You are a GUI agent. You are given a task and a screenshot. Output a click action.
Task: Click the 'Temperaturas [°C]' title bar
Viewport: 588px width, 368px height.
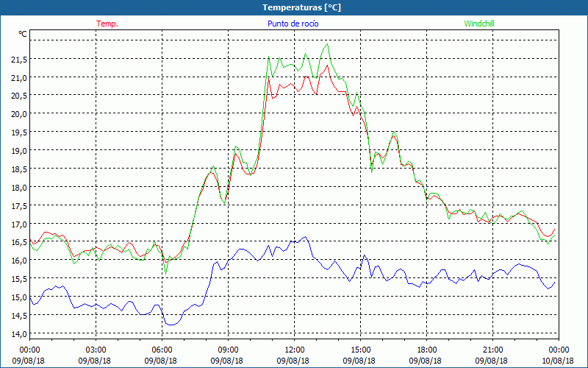pos(294,7)
